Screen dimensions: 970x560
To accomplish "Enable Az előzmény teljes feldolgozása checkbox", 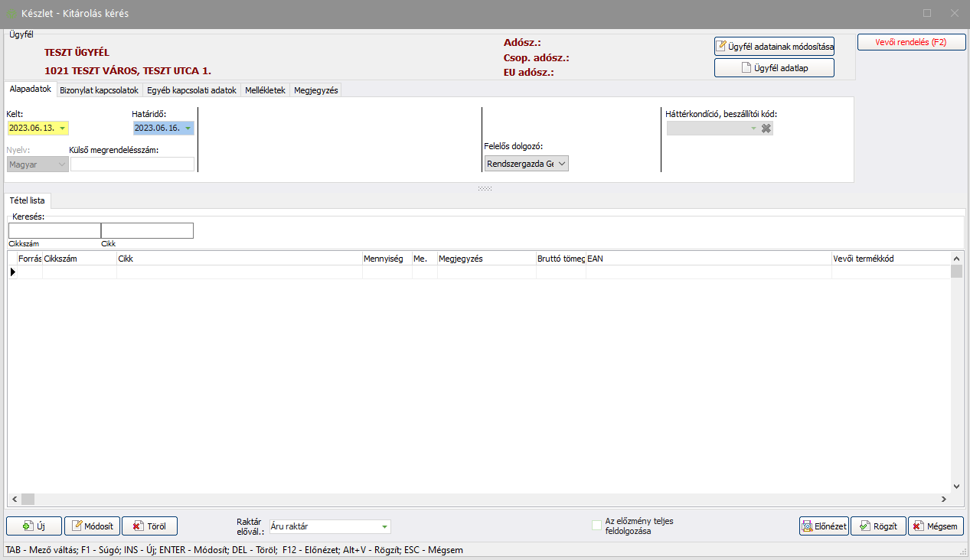I will [597, 525].
